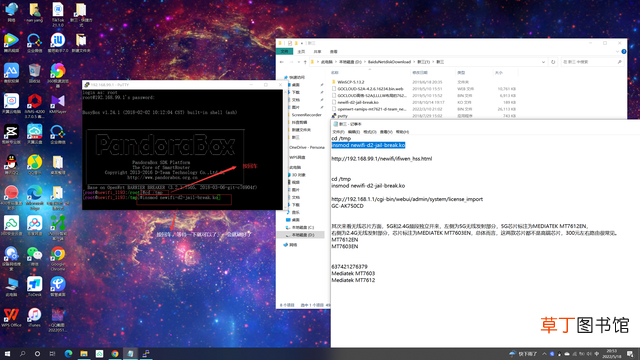The image size is (640, 360).
Task: Go up one folder in Explorer
Action: [x=305, y=62]
